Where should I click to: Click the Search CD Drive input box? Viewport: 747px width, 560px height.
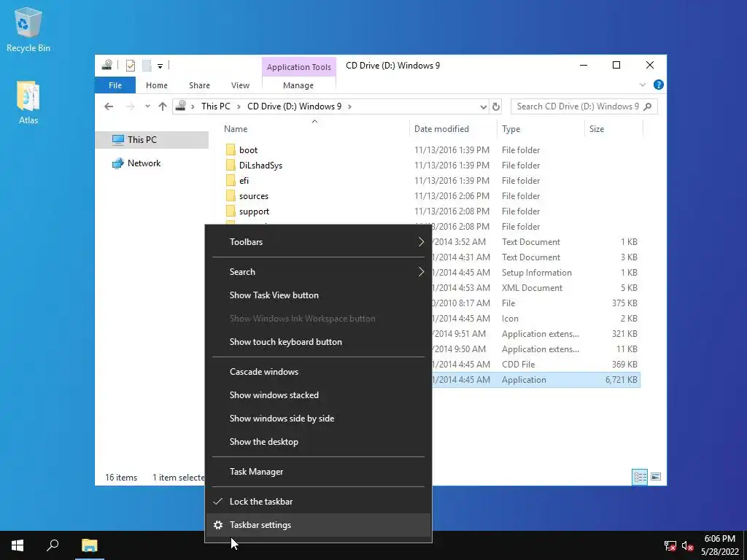click(x=578, y=106)
